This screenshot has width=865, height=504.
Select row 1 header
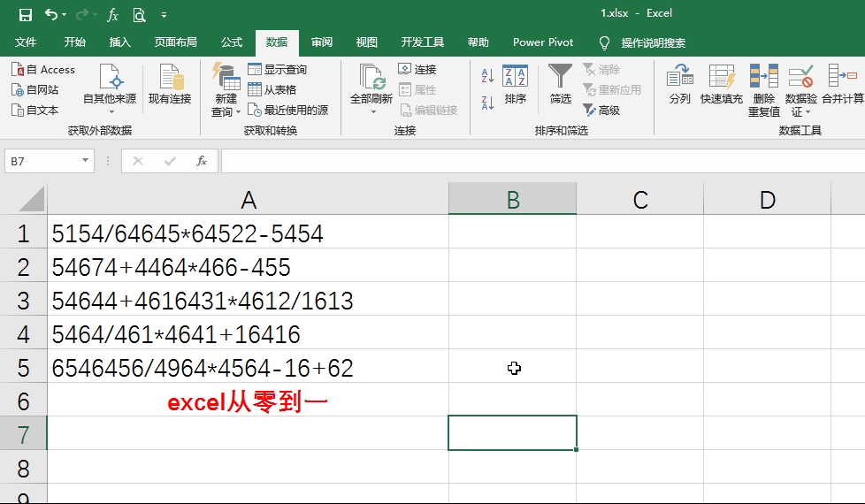(x=23, y=232)
